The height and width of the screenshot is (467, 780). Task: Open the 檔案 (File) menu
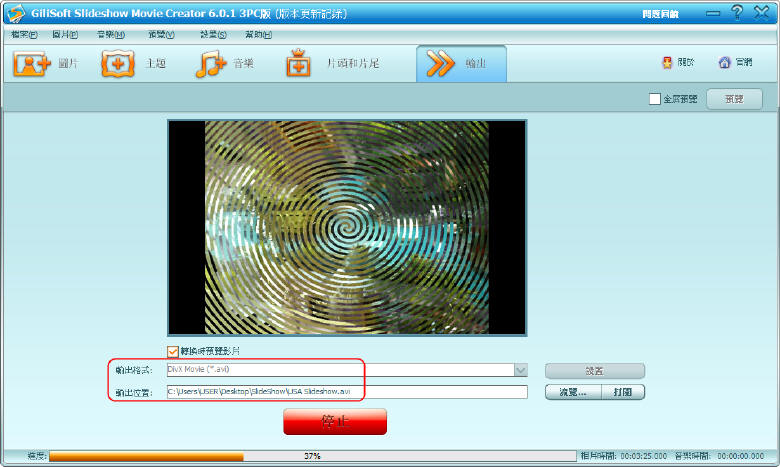point(24,35)
